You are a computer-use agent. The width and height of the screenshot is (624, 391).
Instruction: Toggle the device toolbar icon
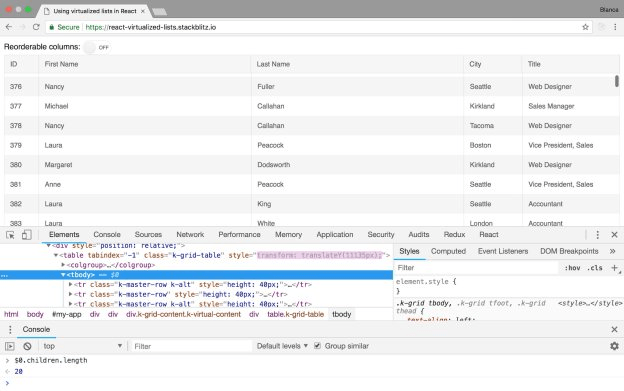27,235
